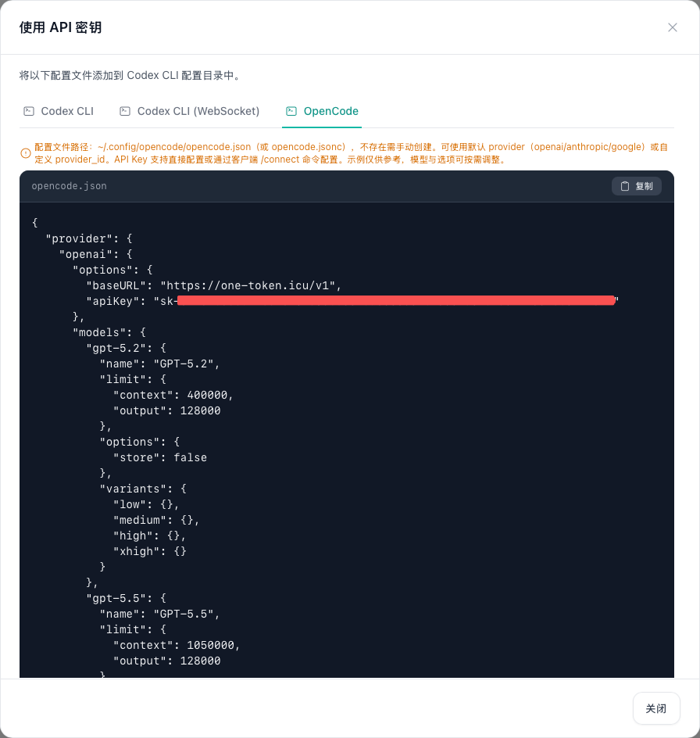700x738 pixels.
Task: Click the clipboard icon in the copy button
Action: click(625, 186)
